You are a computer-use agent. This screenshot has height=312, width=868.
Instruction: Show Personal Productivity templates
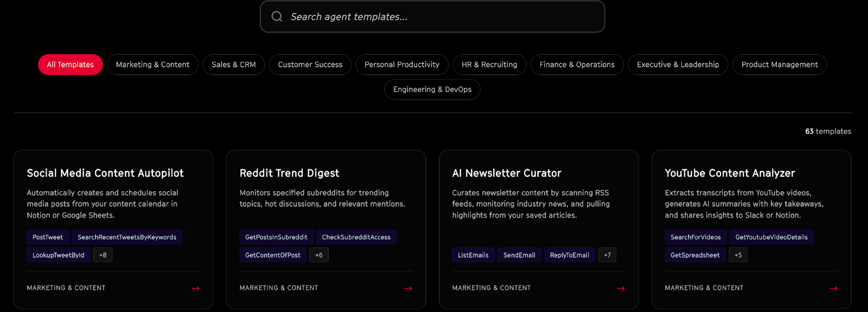tap(402, 64)
